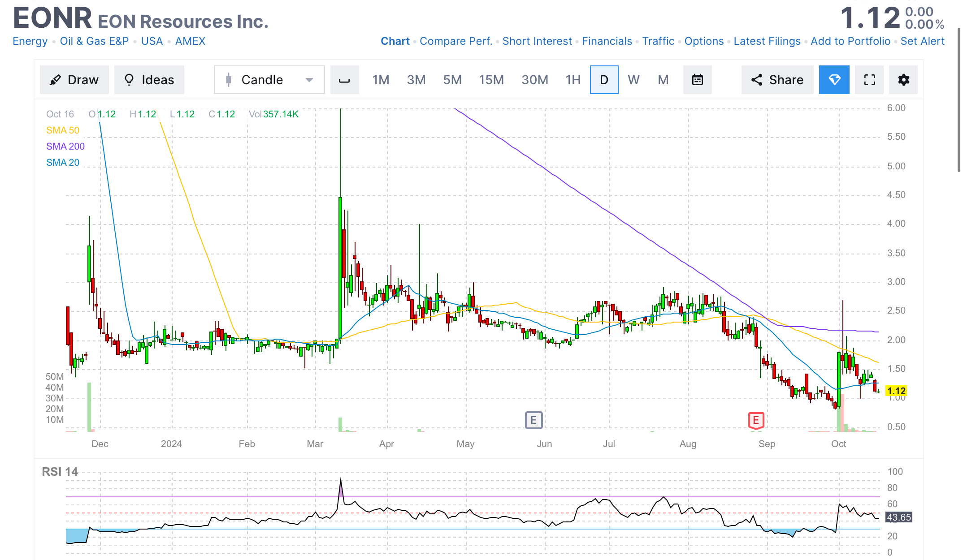Enter fullscreen chart mode
The height and width of the screenshot is (560, 963).
[869, 79]
